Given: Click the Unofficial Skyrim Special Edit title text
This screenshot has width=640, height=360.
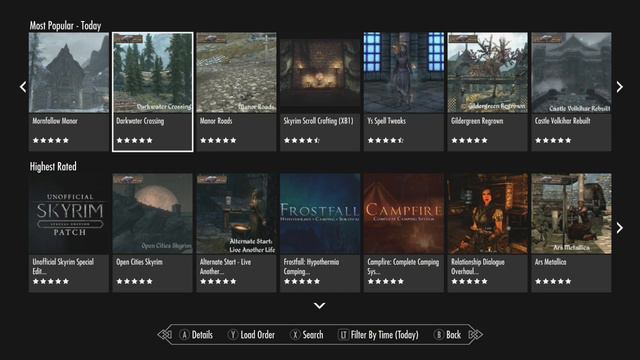Looking at the screenshot, I should (63, 267).
